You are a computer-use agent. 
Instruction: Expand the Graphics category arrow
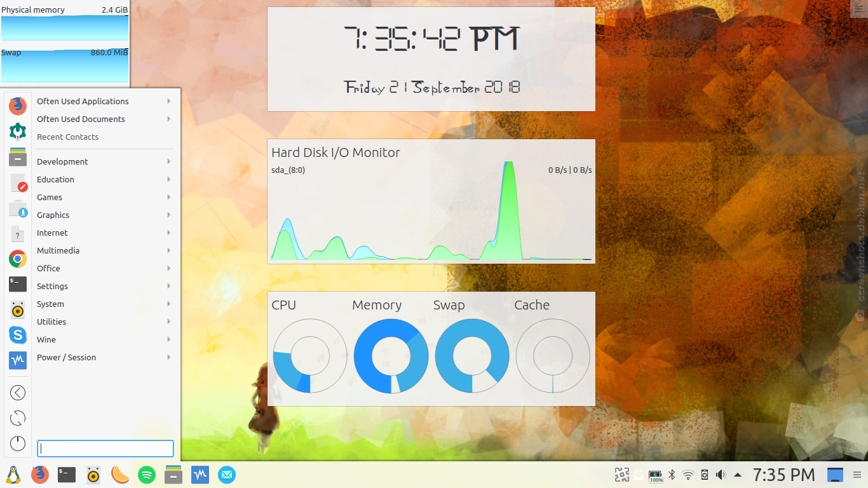tap(169, 215)
